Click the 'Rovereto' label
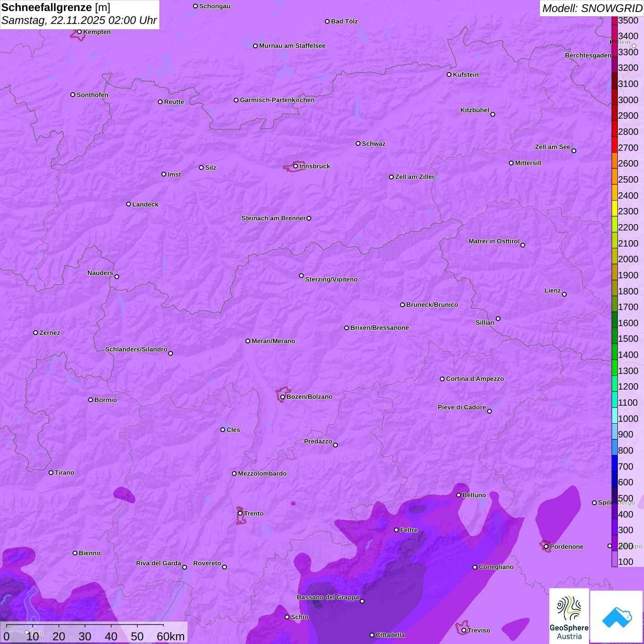This screenshot has height=644, width=644. (207, 563)
